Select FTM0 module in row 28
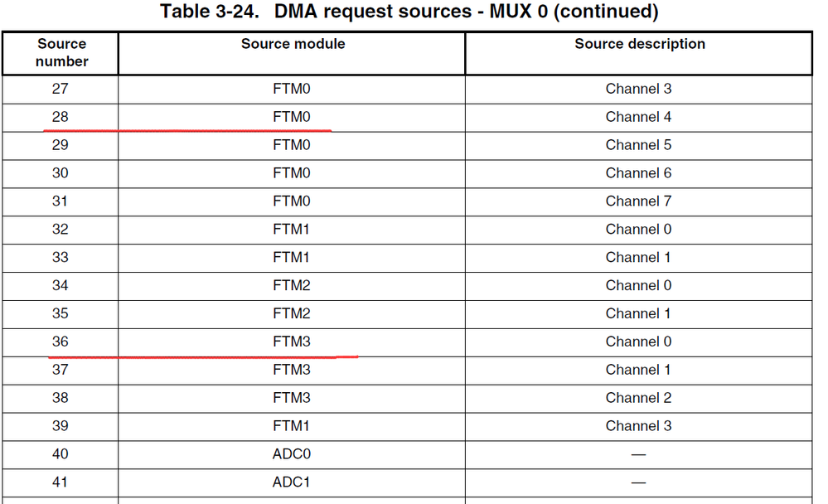The image size is (828, 504). tap(291, 117)
